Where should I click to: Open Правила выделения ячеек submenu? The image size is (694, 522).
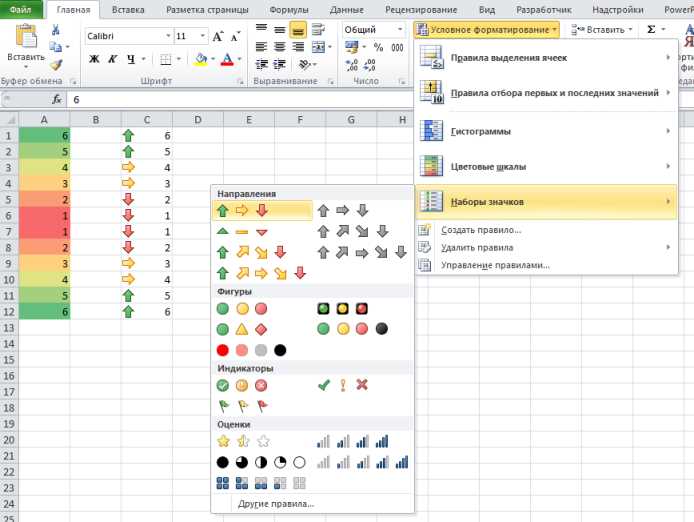(x=546, y=58)
